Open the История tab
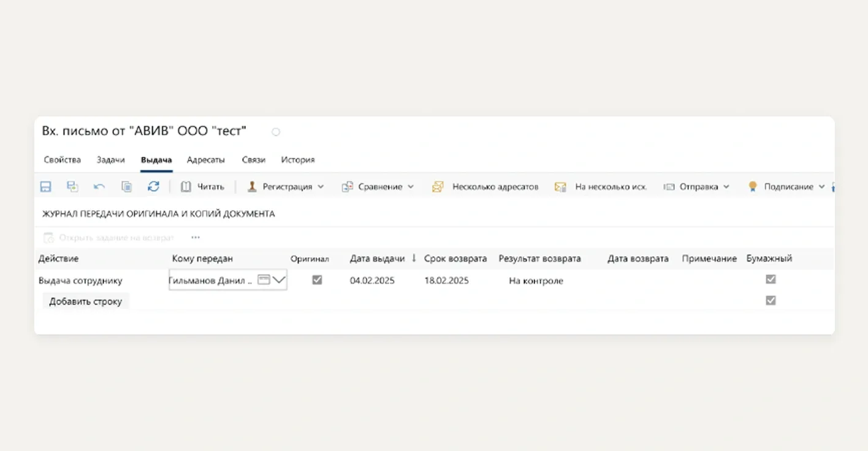868x451 pixels. (298, 159)
